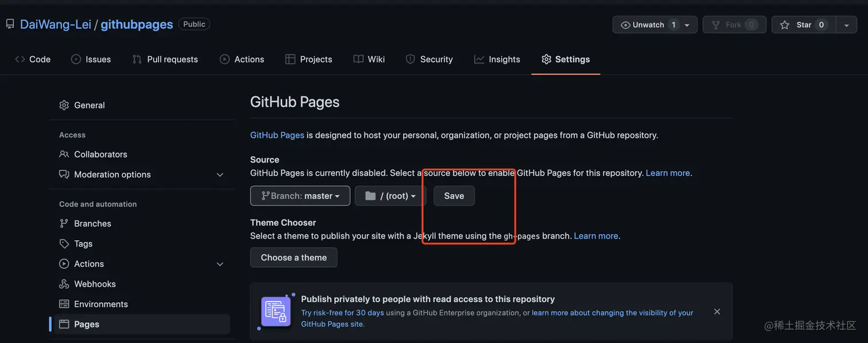Click the General gear icon
Viewport: 868px width, 343px height.
tap(64, 105)
